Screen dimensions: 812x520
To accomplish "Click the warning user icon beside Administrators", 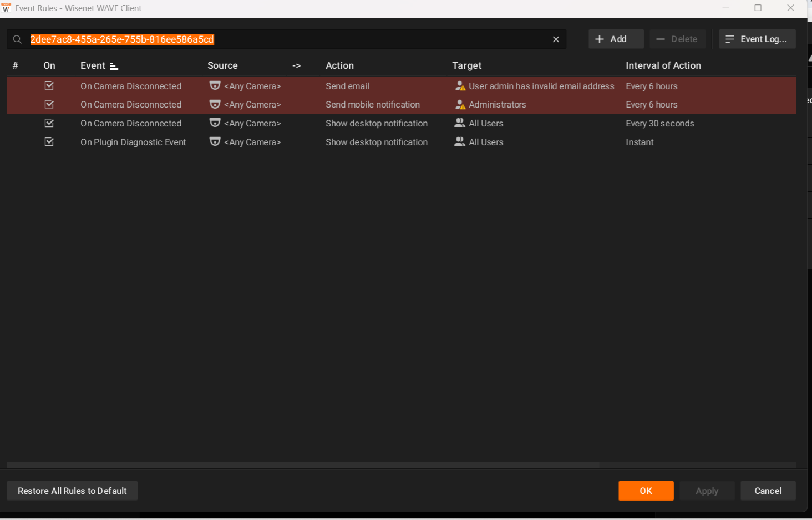I will 460,104.
